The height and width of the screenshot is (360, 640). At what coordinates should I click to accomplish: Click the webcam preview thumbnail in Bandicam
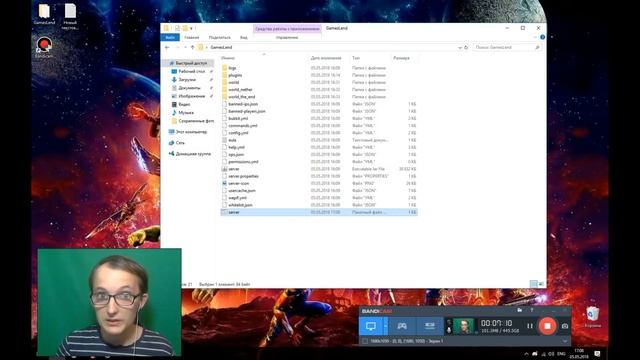pos(464,326)
